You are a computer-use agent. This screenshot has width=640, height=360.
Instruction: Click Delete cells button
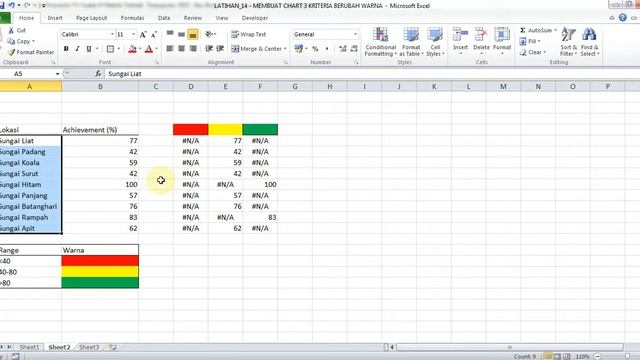(x=481, y=41)
